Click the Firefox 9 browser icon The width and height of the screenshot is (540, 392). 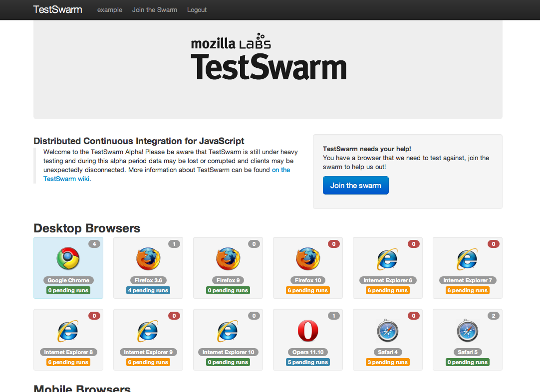[x=228, y=258]
